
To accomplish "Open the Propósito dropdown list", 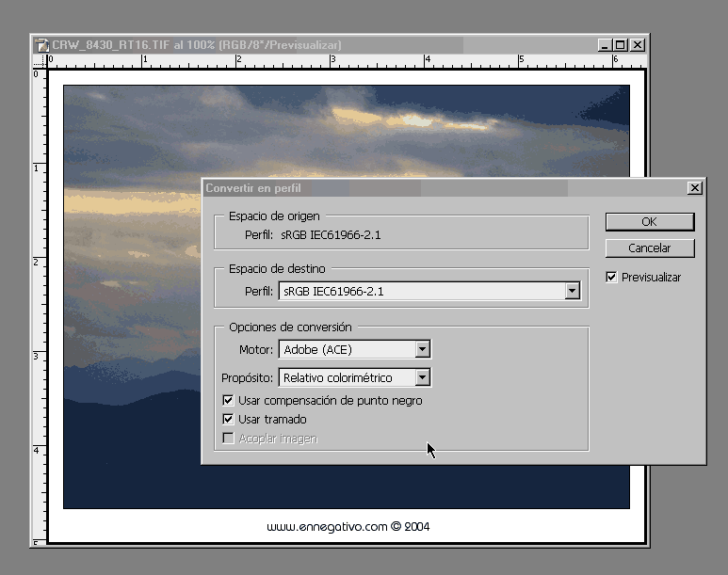I will pyautogui.click(x=423, y=378).
